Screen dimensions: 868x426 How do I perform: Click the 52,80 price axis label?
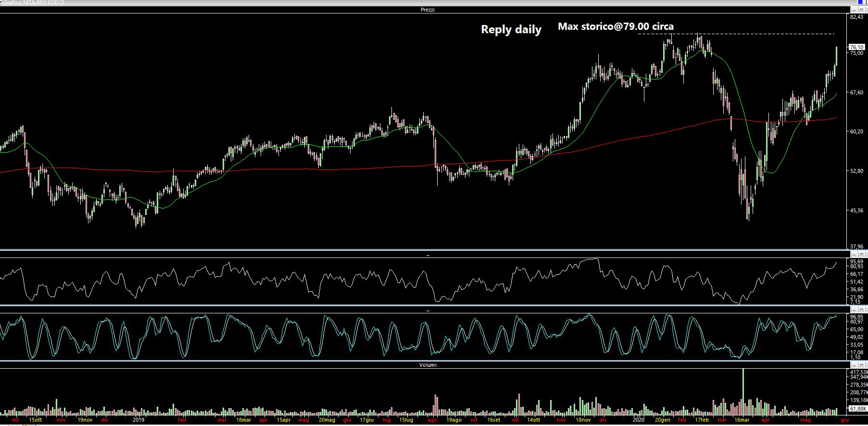click(856, 171)
